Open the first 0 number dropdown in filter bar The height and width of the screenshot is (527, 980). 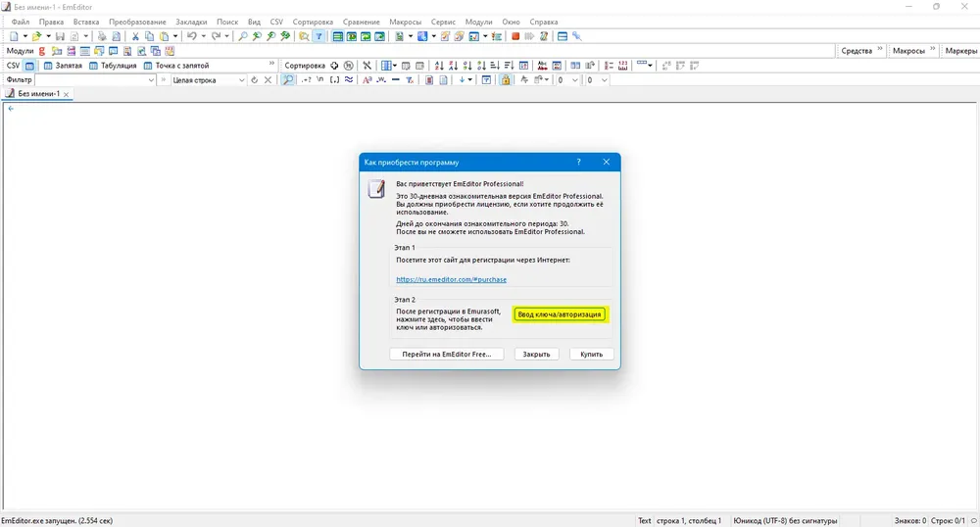coord(575,80)
